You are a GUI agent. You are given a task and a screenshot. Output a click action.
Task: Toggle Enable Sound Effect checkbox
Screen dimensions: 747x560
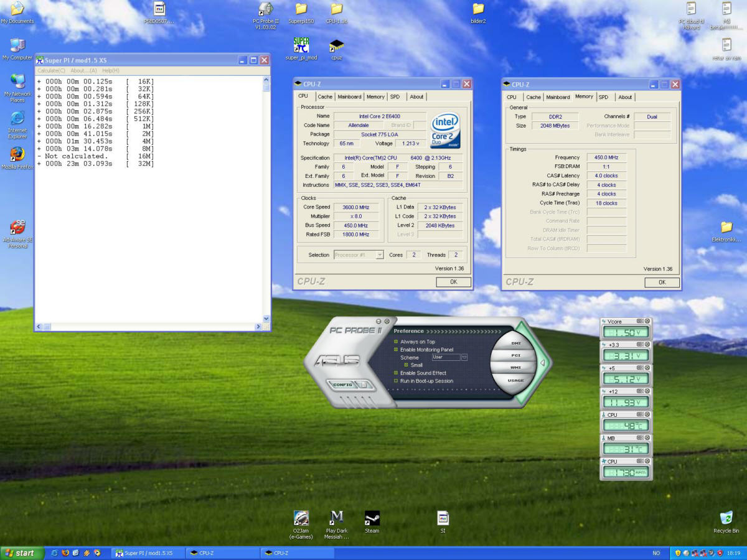click(x=396, y=373)
